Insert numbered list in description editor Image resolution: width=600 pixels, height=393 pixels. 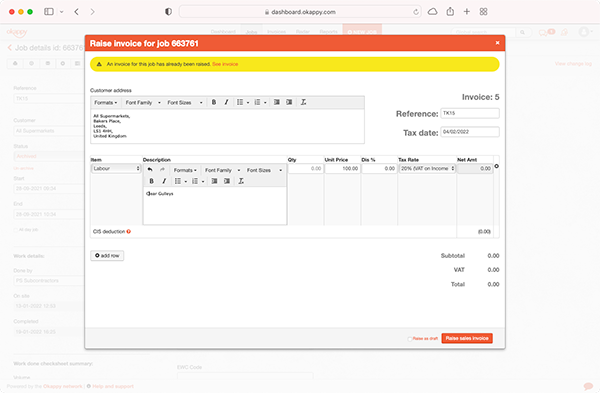point(195,181)
